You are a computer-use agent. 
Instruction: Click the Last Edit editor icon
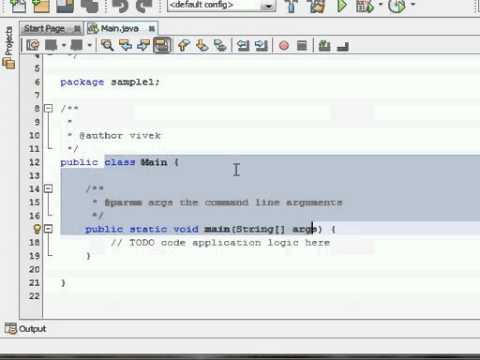33,45
